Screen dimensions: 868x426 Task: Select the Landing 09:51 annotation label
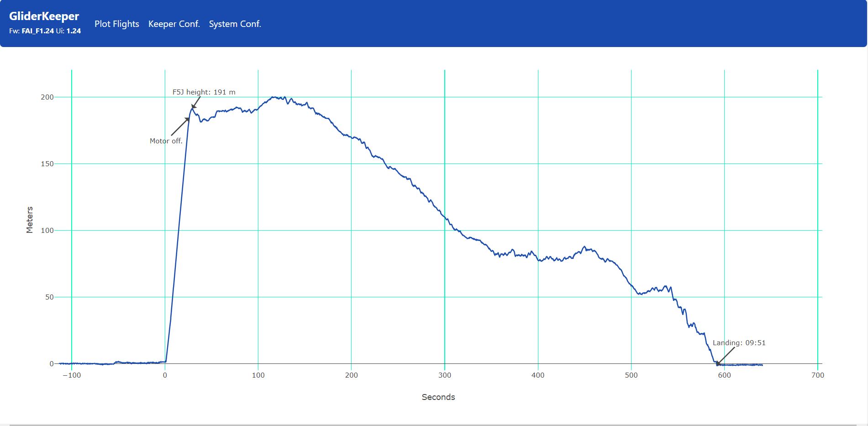pos(739,343)
